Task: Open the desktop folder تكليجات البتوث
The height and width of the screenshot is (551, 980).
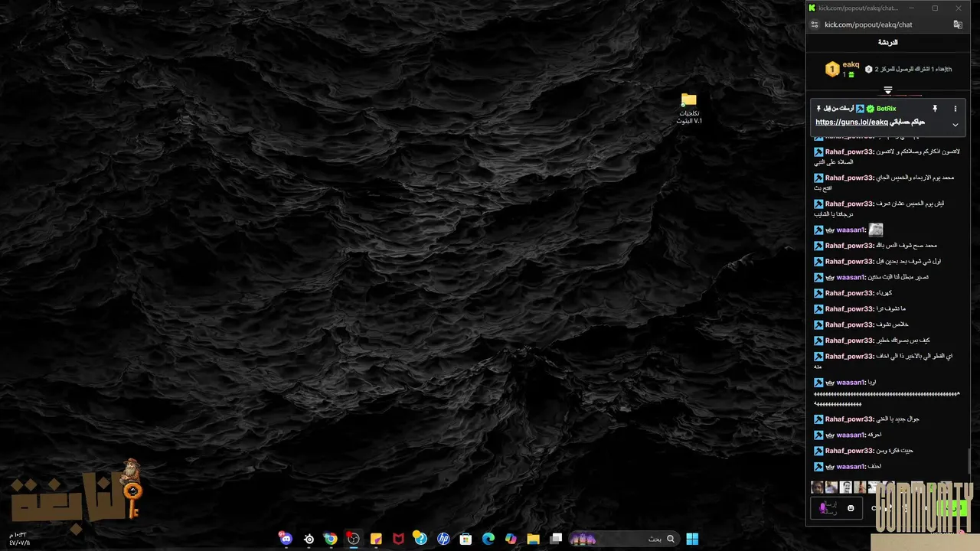Action: pos(689,108)
